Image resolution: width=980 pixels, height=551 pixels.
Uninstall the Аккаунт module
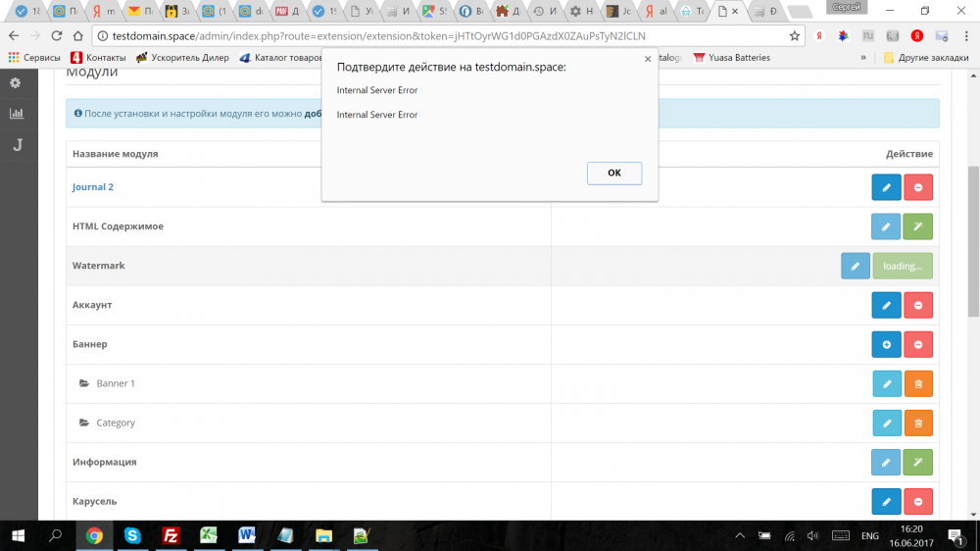tap(917, 305)
